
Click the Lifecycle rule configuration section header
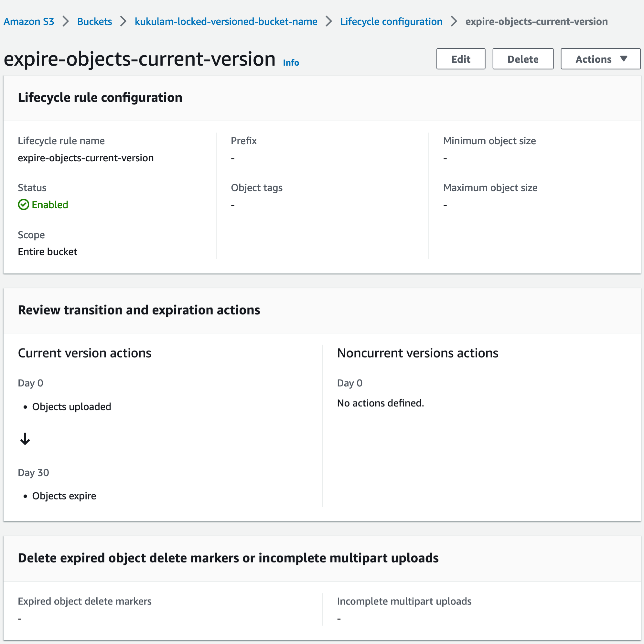pos(100,98)
